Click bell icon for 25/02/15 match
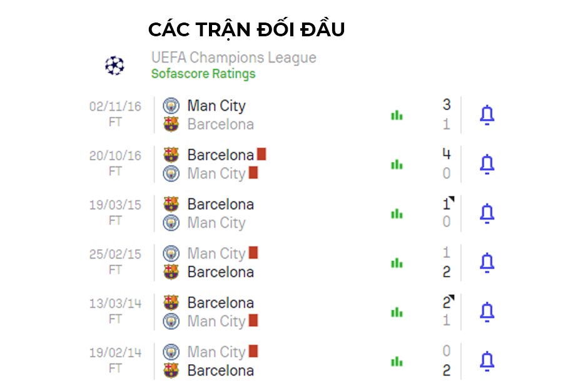This screenshot has height=388, width=588. point(487,263)
